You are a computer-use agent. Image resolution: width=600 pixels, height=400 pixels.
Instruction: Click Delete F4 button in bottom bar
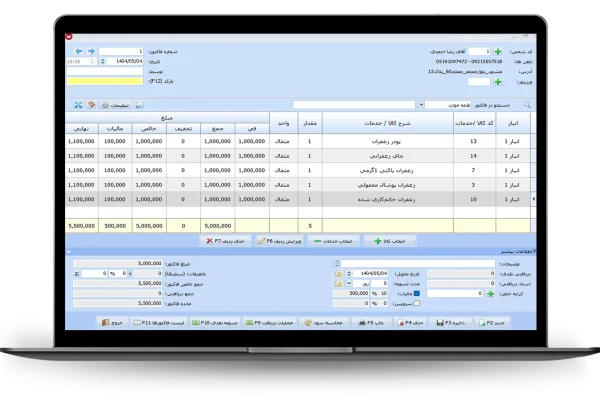pyautogui.click(x=410, y=323)
